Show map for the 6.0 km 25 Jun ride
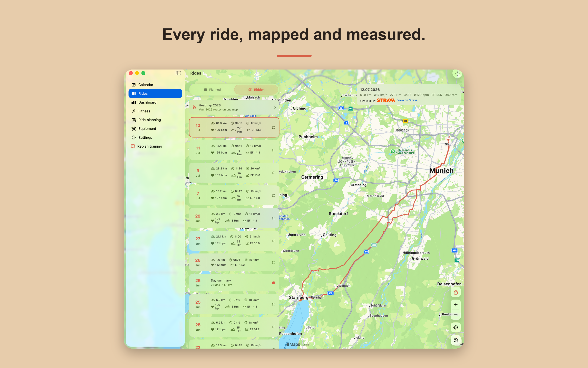Image resolution: width=588 pixels, height=368 pixels. [274, 304]
